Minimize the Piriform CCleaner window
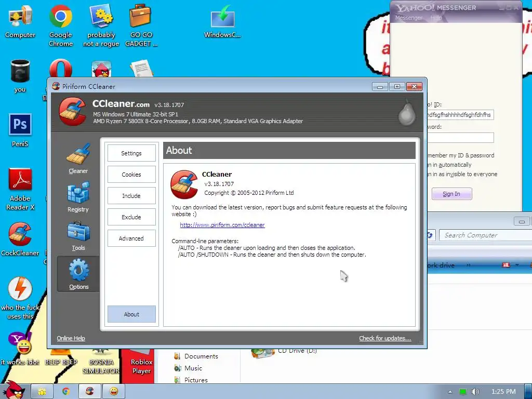Image resolution: width=532 pixels, height=399 pixels. click(x=380, y=87)
